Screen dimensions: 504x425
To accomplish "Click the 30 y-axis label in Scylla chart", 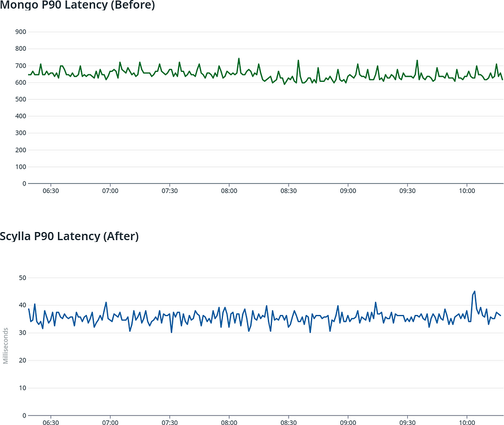I will click(x=22, y=333).
